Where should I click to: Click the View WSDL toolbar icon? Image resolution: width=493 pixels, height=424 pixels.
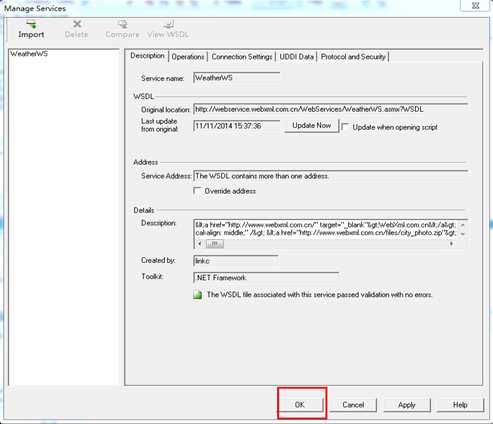click(x=168, y=29)
